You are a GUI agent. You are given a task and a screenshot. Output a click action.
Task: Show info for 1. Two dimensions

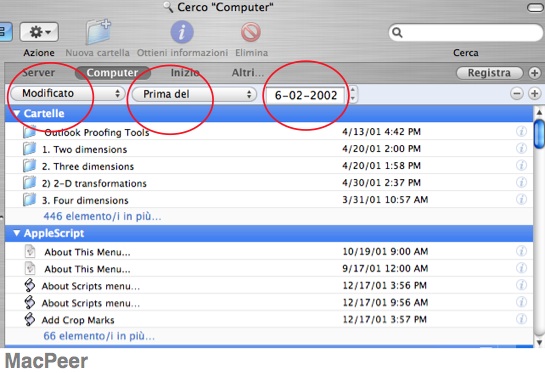click(x=521, y=148)
